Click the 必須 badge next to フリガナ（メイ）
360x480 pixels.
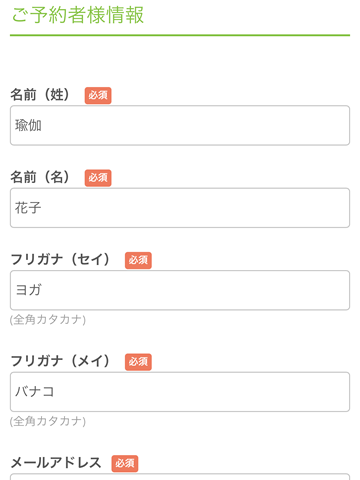pos(138,362)
